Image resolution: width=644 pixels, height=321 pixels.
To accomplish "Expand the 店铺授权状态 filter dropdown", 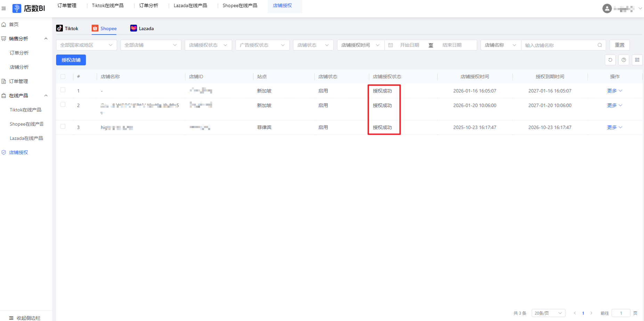I will (208, 45).
